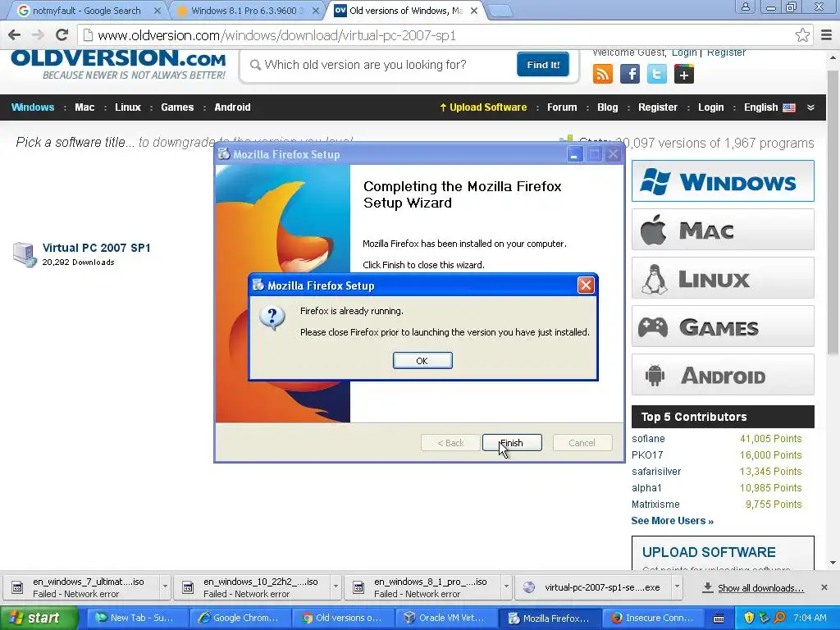
Task: Click the Chrome profile user icon
Action: 745,7
